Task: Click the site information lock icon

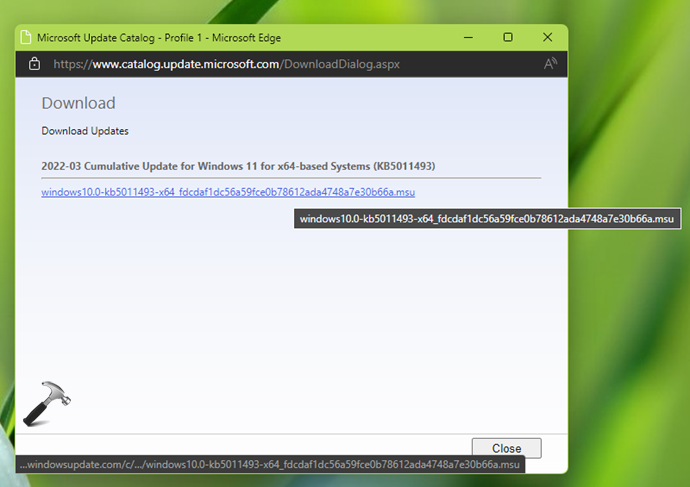Action: pos(34,64)
